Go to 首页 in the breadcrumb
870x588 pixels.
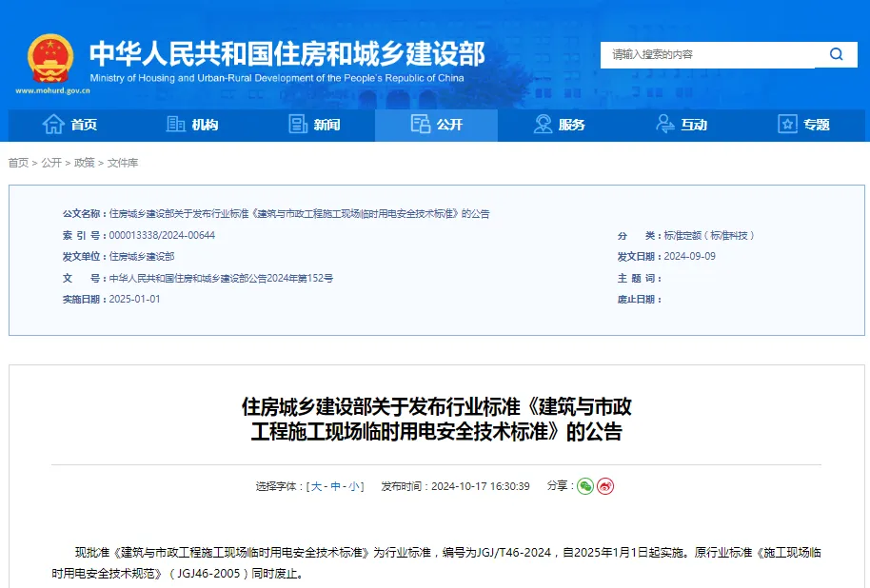click(x=18, y=163)
